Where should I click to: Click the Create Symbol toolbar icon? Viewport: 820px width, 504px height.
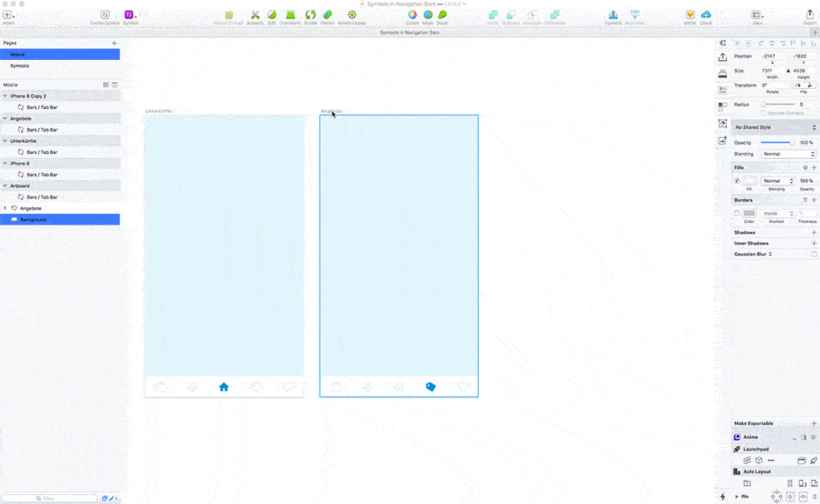[105, 15]
